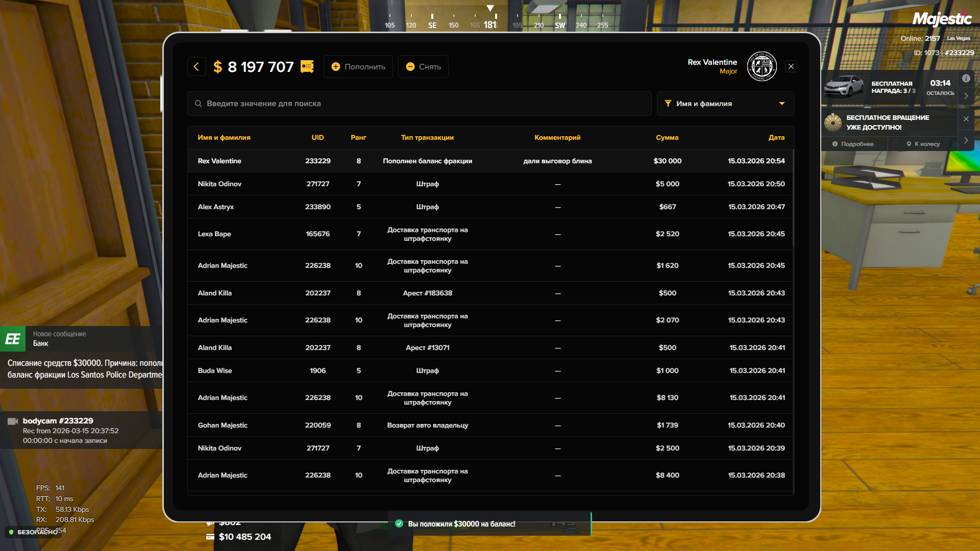The height and width of the screenshot is (551, 980).
Task: Click the white car reward thumbnail
Action: coord(844,86)
